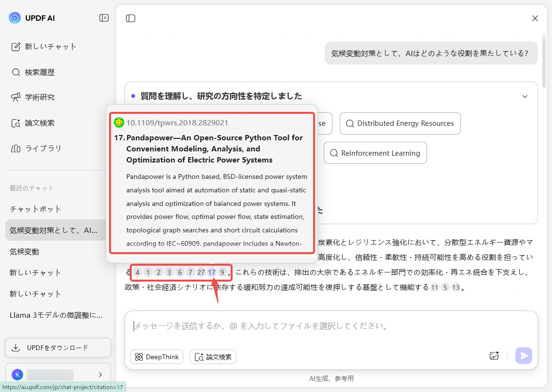This screenshot has height=392, width=552.
Task: Click the user question bubble about 気候変動対策
Action: click(x=431, y=54)
